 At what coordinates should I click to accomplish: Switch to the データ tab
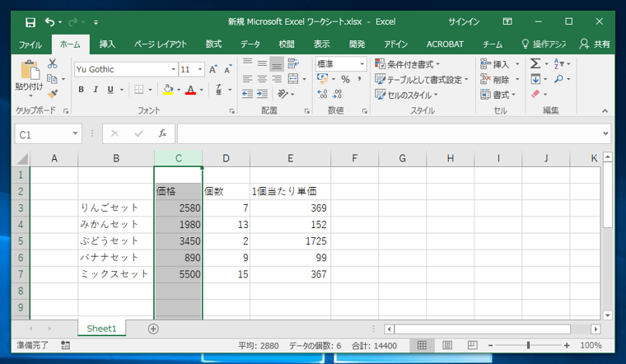(250, 44)
